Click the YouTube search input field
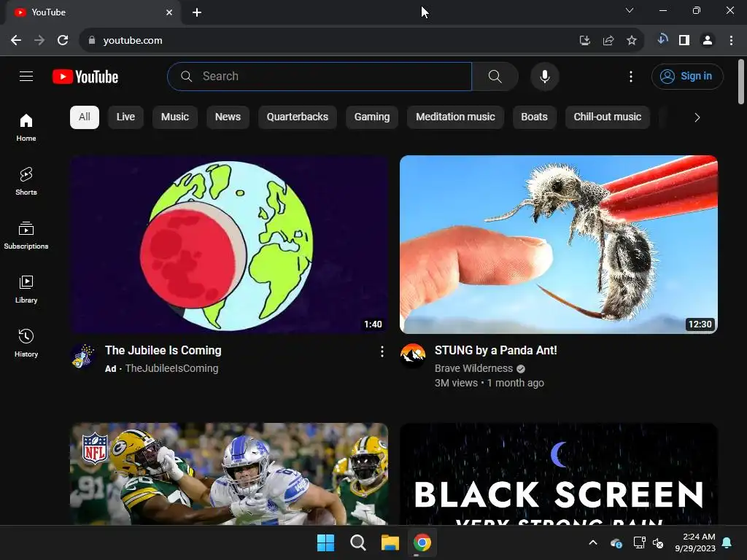Viewport: 747px width, 560px height. 320,76
